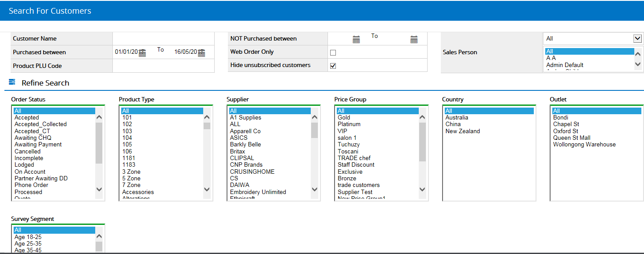Select On Account order status
Image resolution: width=644 pixels, height=254 pixels.
click(x=54, y=172)
